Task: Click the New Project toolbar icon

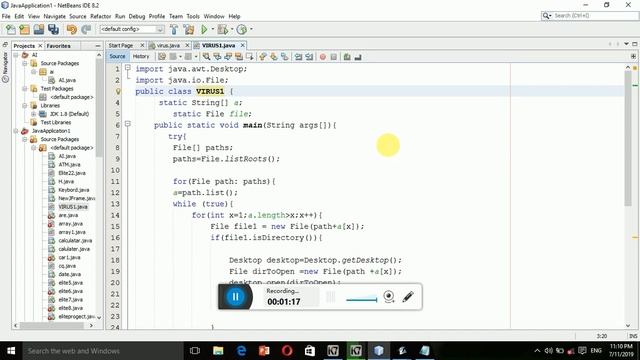Action: point(24,29)
